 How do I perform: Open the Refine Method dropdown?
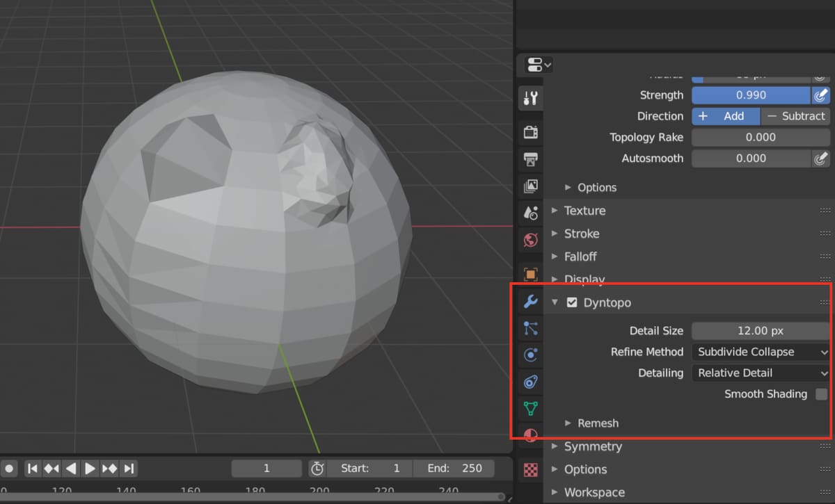pyautogui.click(x=761, y=352)
